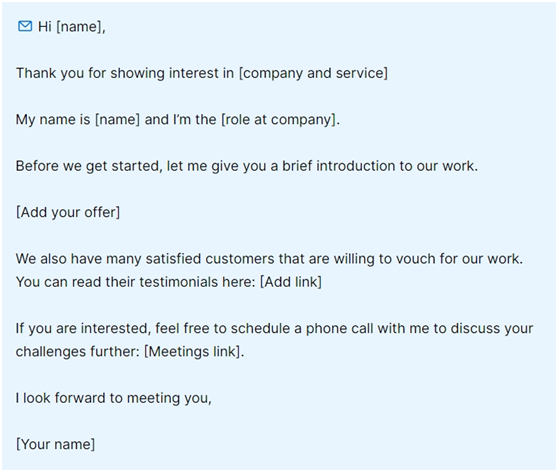558x472 pixels.
Task: Click 'We also have many satisfied customers' line
Action: [x=269, y=259]
